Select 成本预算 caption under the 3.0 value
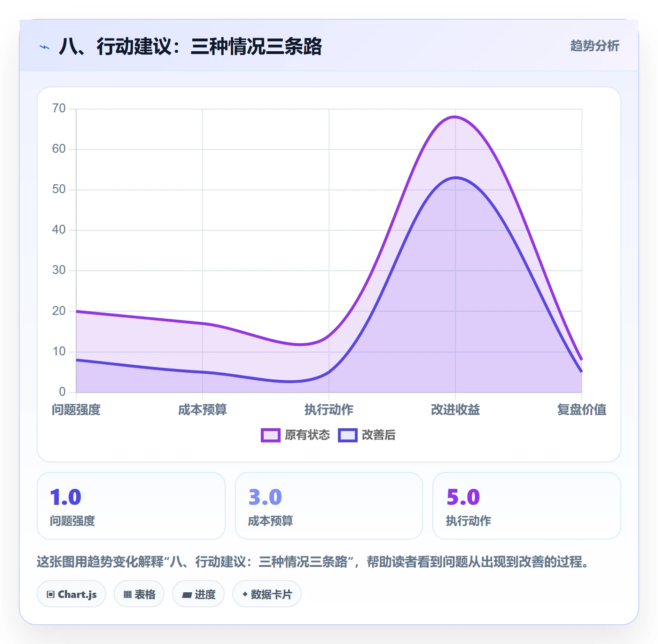 coord(270,521)
